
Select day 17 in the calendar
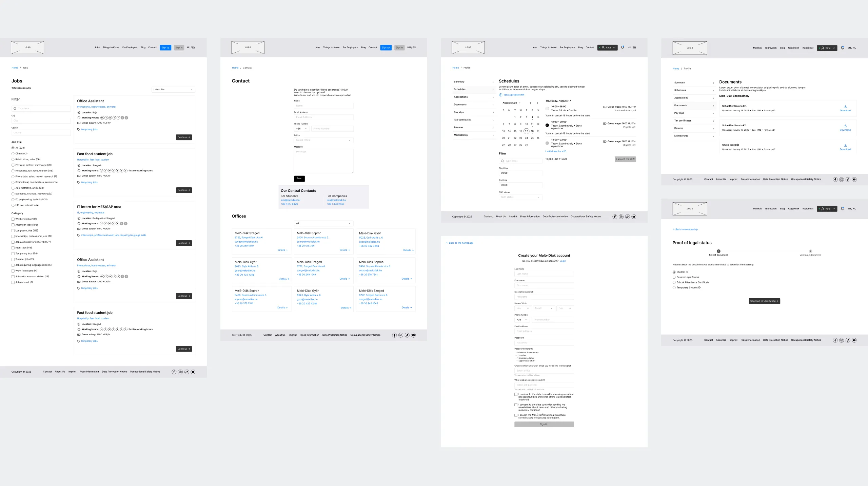tap(526, 131)
